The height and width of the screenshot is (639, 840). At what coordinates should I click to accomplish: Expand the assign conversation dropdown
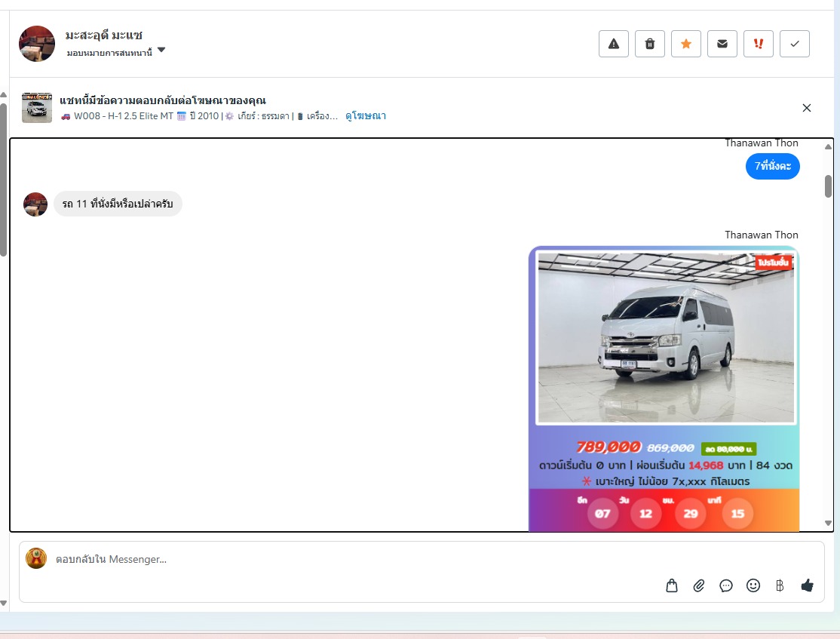pyautogui.click(x=161, y=51)
